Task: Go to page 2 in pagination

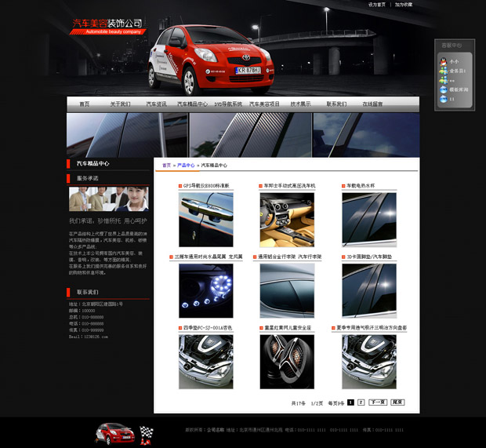Action: tap(361, 402)
